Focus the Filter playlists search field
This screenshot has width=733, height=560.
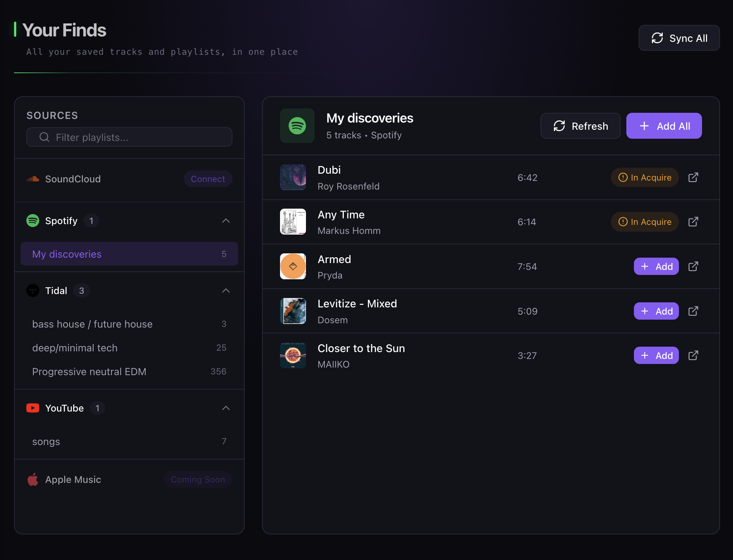129,137
